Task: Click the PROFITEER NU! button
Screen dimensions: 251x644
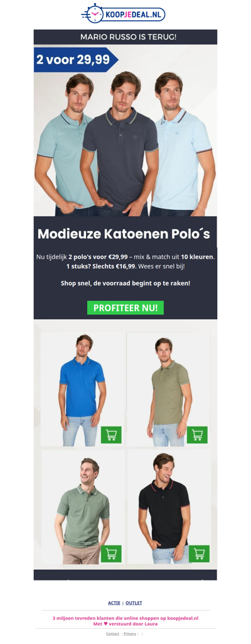Action: (125, 308)
